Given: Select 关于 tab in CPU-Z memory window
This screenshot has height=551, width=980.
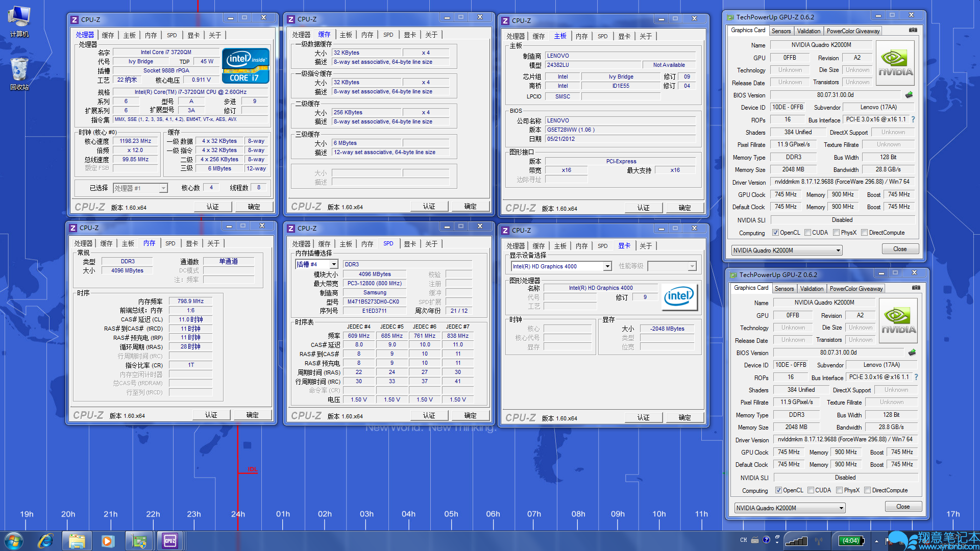Looking at the screenshot, I should pyautogui.click(x=213, y=243).
